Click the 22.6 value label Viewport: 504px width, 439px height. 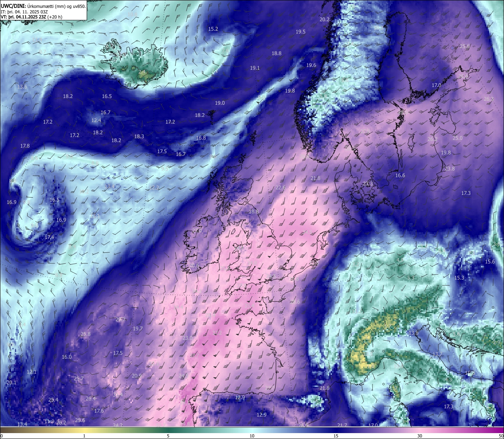[280, 188]
